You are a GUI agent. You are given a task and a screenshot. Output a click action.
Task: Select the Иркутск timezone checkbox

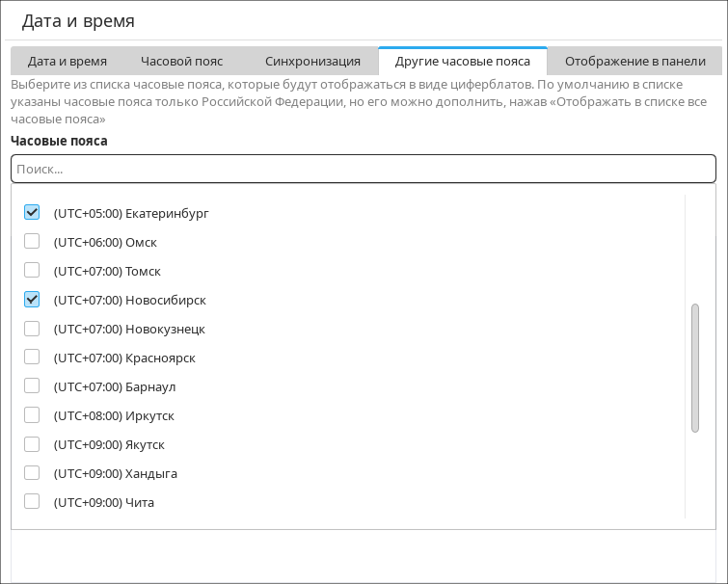(32, 415)
